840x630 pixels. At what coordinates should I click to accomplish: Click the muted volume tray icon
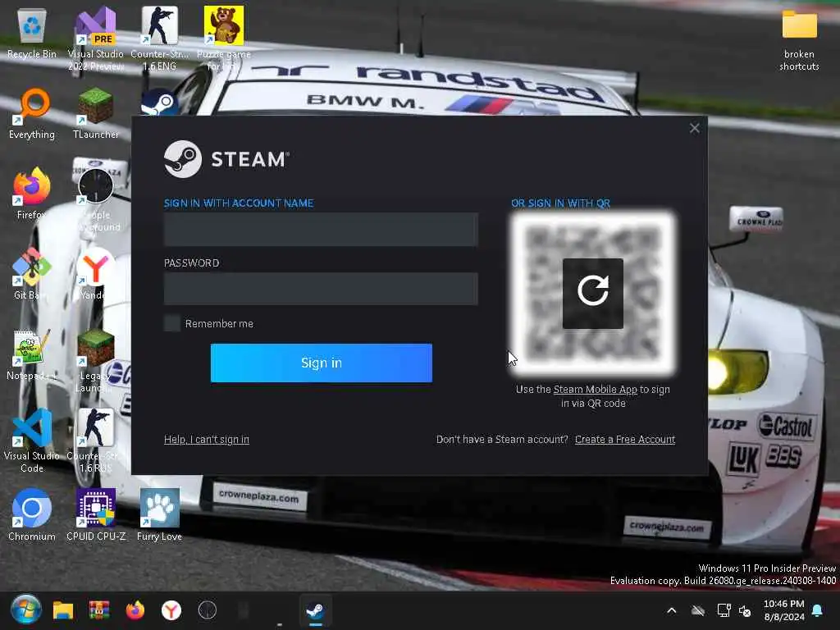[745, 610]
